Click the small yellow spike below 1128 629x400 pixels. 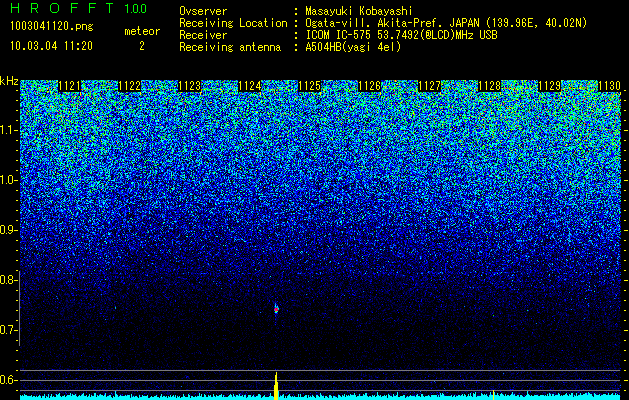[493, 395]
